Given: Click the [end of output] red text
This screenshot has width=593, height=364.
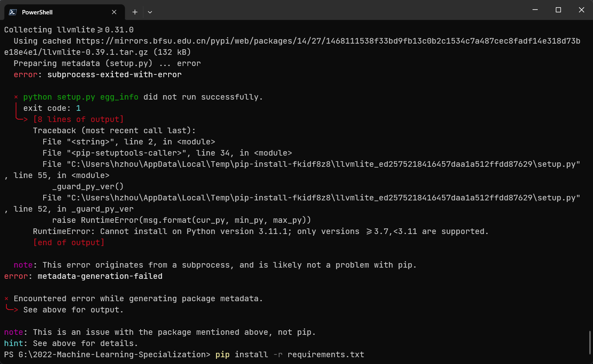Looking at the screenshot, I should [x=69, y=242].
